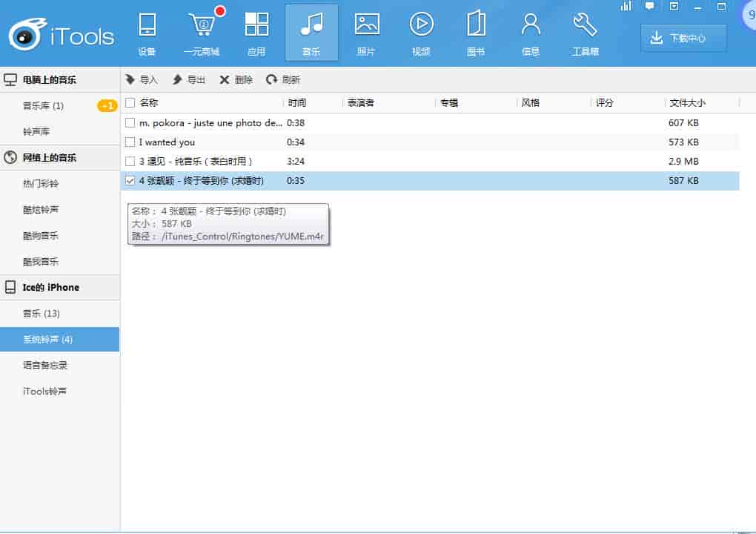Sort by the 专辑 column header

[x=449, y=103]
